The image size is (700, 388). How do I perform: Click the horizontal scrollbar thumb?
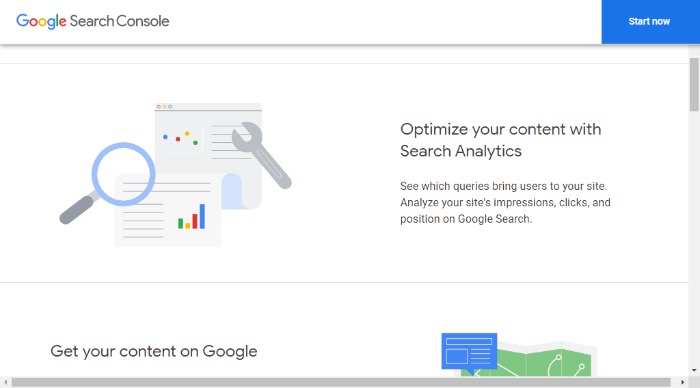[341, 383]
